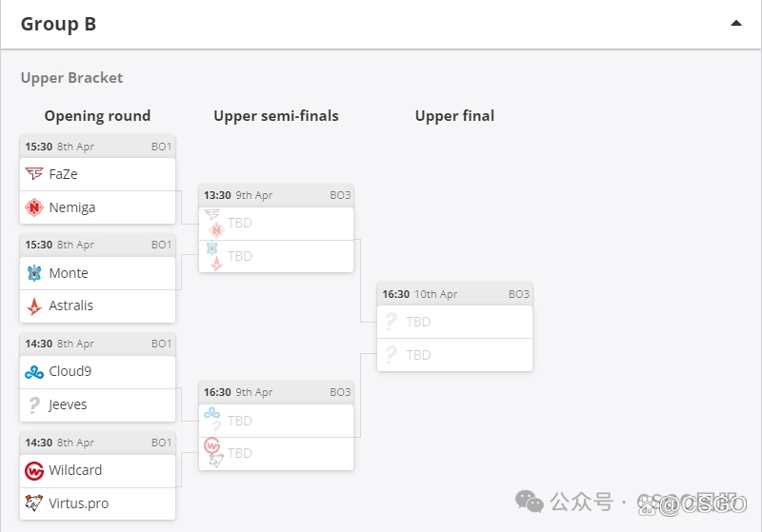Click the Group B header title

pos(58,24)
